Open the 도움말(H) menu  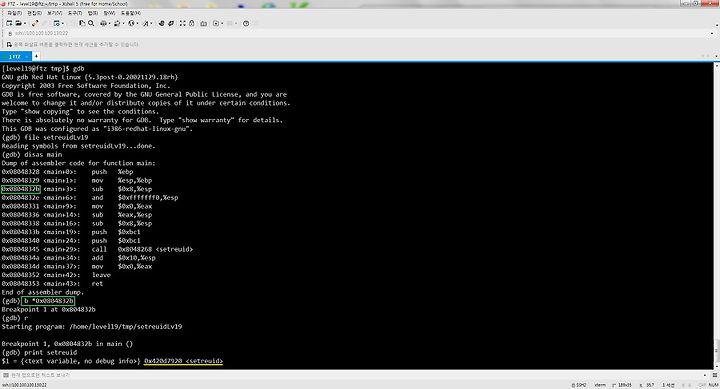pyautogui.click(x=131, y=13)
